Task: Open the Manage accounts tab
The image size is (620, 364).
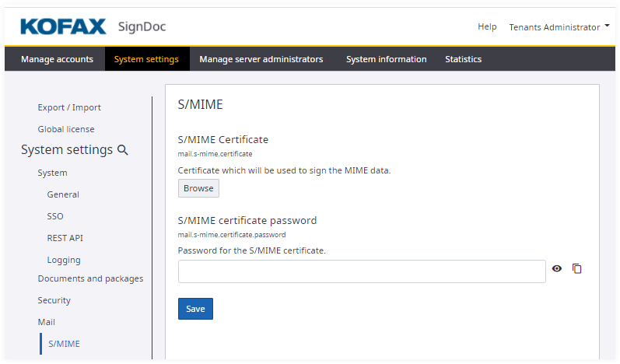Action: point(57,59)
